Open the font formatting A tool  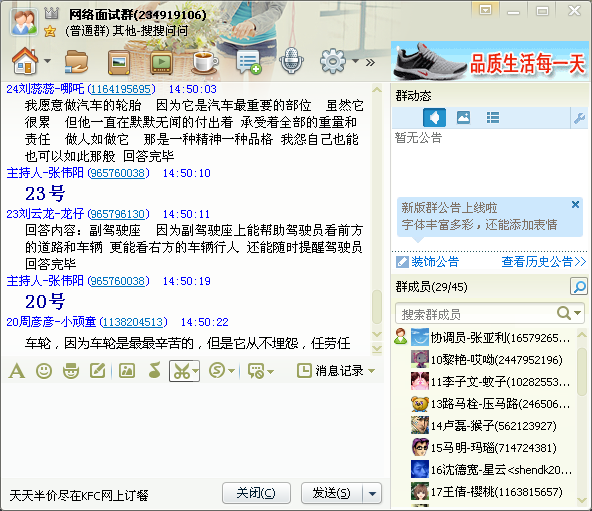pos(17,371)
